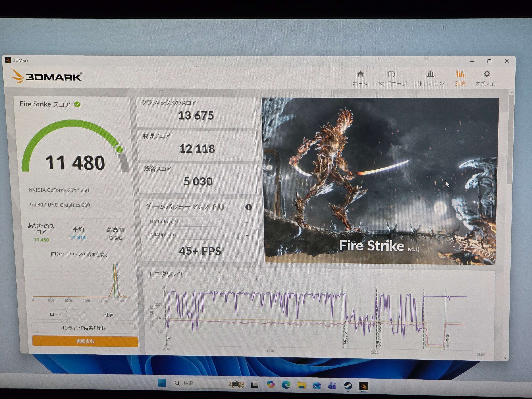
Task: Click オンラインで結果を比較 compare online button
Action: click(x=83, y=328)
